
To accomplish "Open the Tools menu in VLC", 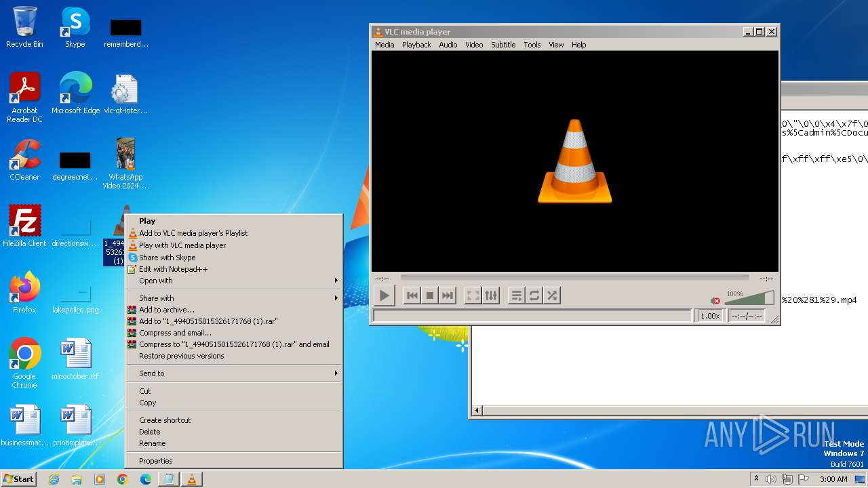I will coord(532,45).
